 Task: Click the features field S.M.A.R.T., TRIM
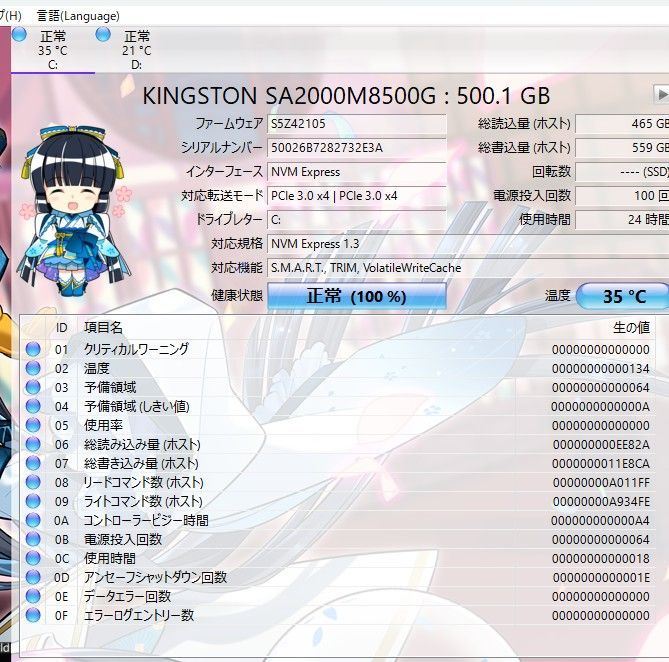tap(468, 268)
